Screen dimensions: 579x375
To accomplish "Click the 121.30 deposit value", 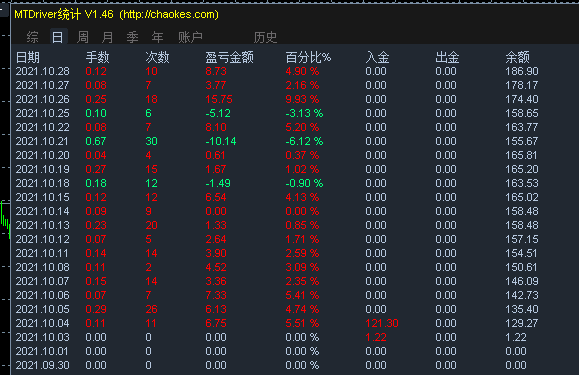I will coord(382,324).
